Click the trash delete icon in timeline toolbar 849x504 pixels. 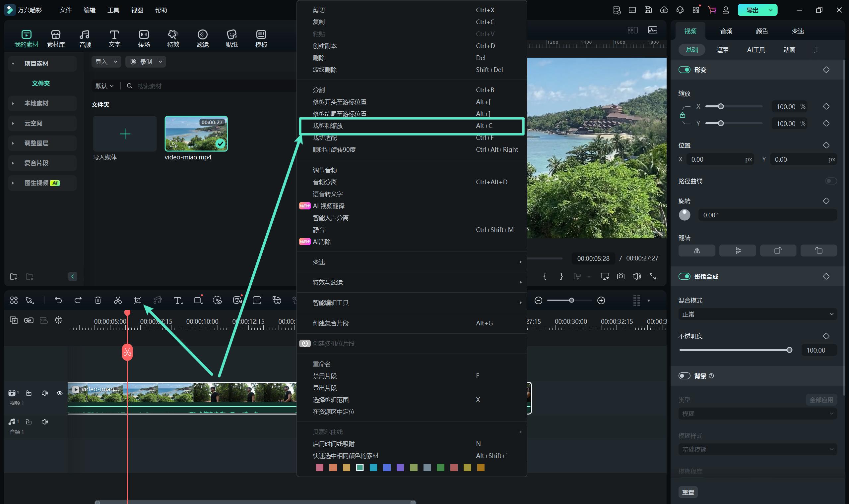pos(98,300)
